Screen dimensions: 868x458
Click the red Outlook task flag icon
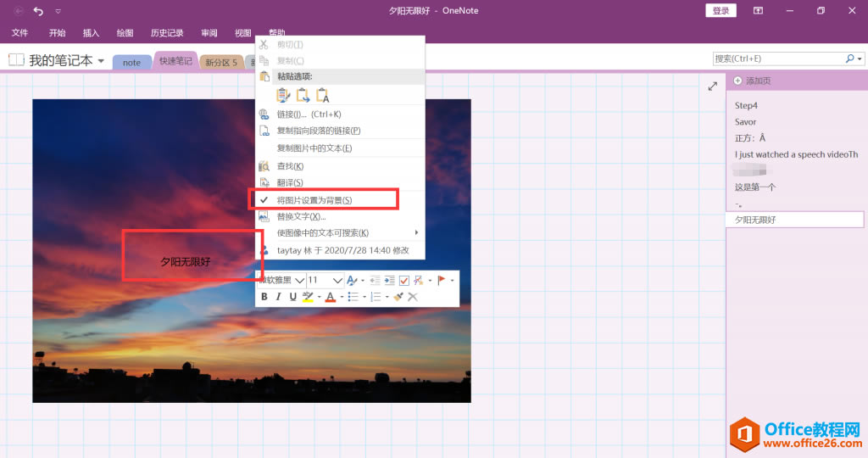(441, 280)
